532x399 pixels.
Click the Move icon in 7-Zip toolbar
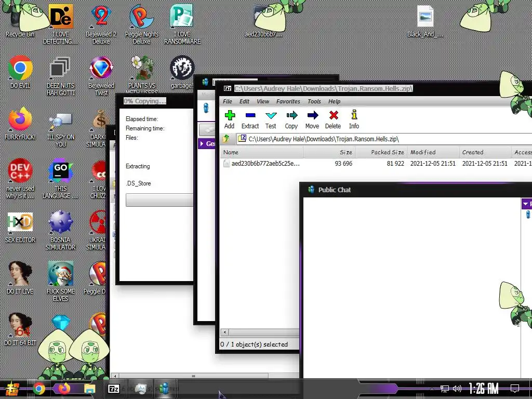tap(312, 119)
